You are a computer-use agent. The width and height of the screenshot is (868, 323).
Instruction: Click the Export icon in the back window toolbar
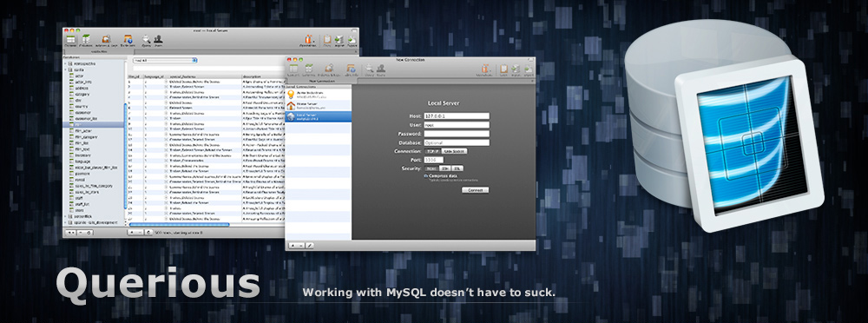pos(352,41)
